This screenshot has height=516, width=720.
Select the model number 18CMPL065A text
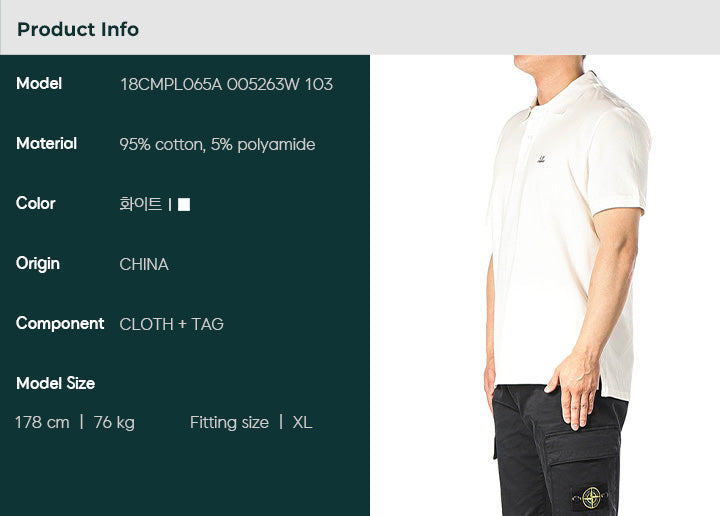[x=171, y=84]
